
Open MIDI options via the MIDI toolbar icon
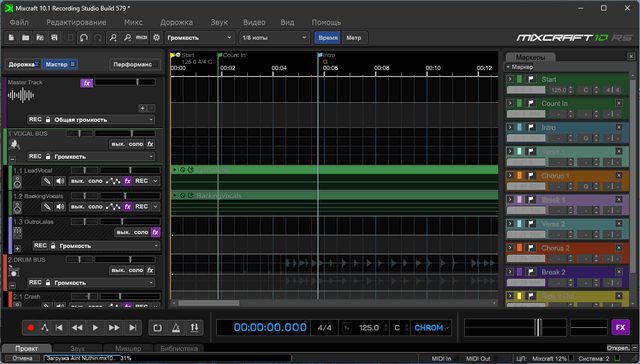point(142,38)
